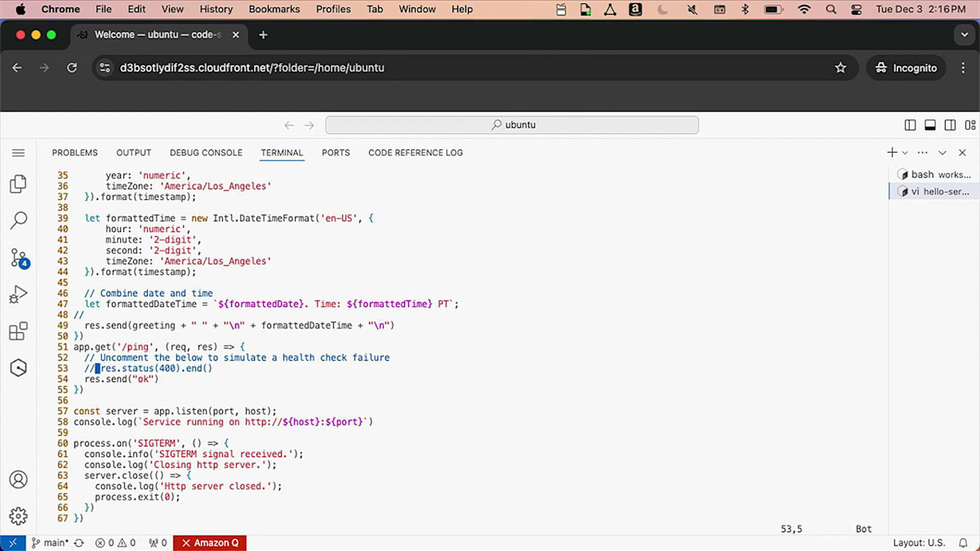This screenshot has width=980, height=551.
Task: Click the process.exit(0); code line
Action: pyautogui.click(x=137, y=496)
